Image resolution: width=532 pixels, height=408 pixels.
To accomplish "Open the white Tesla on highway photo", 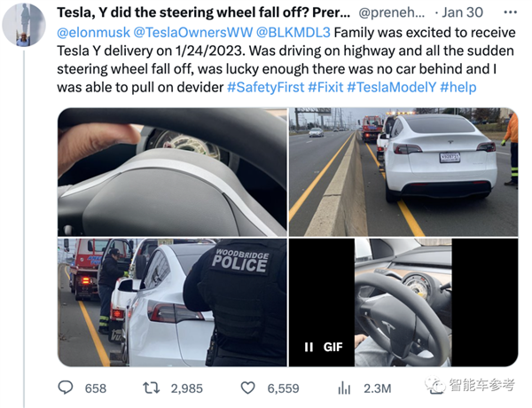I will 403,172.
